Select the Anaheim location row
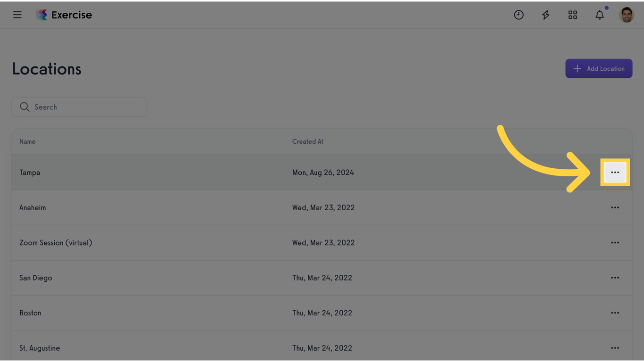This screenshot has width=644, height=362. [x=189, y=208]
